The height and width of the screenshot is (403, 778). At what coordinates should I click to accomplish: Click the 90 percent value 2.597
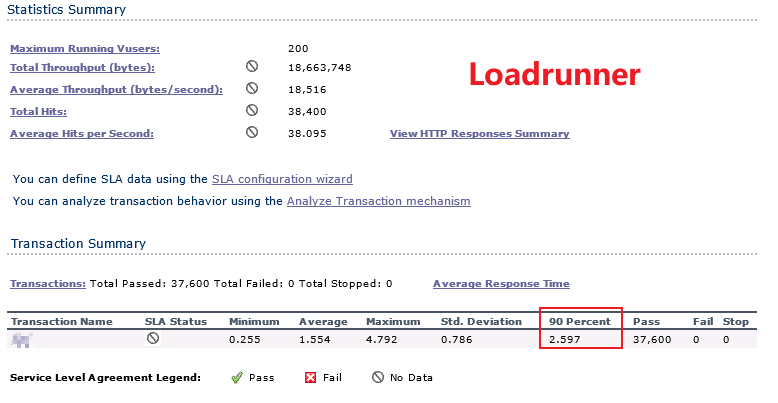[565, 340]
